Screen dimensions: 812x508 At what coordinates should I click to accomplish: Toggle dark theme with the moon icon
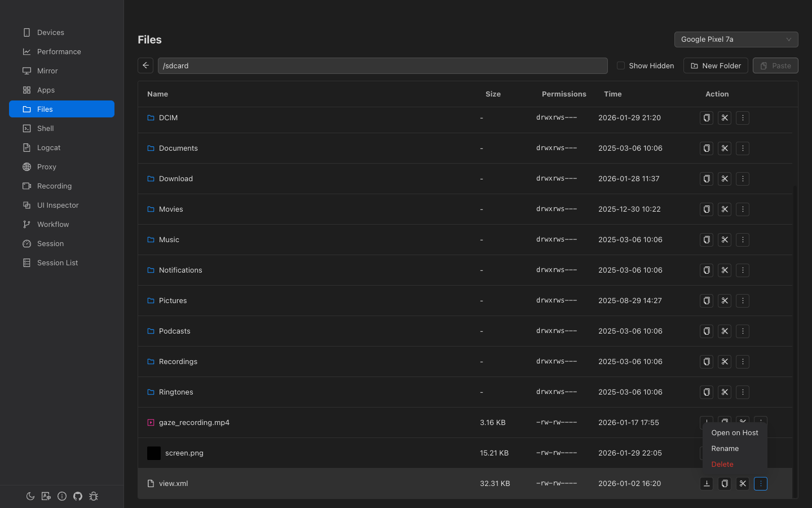(30, 496)
